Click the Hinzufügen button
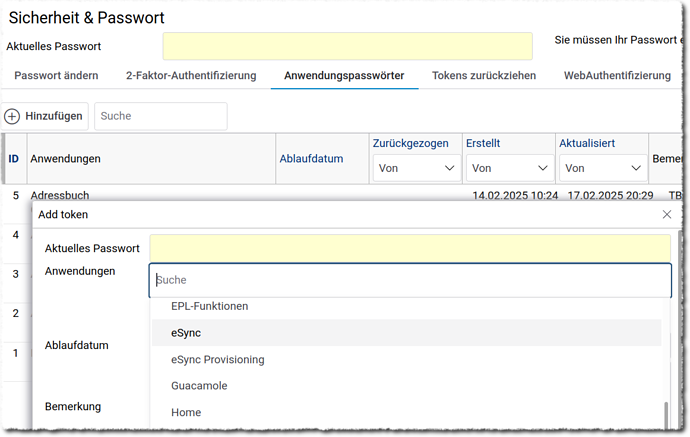The width and height of the screenshot is (690, 437). click(x=45, y=116)
